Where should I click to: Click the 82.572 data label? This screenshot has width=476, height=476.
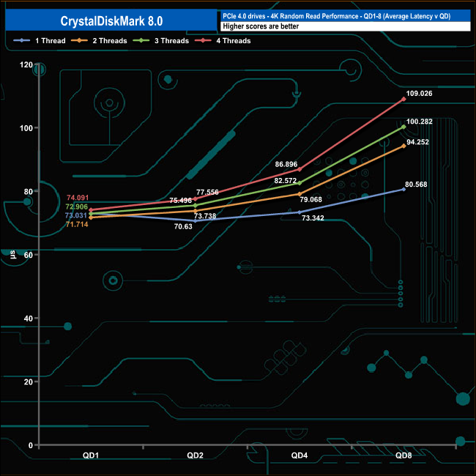(x=286, y=181)
